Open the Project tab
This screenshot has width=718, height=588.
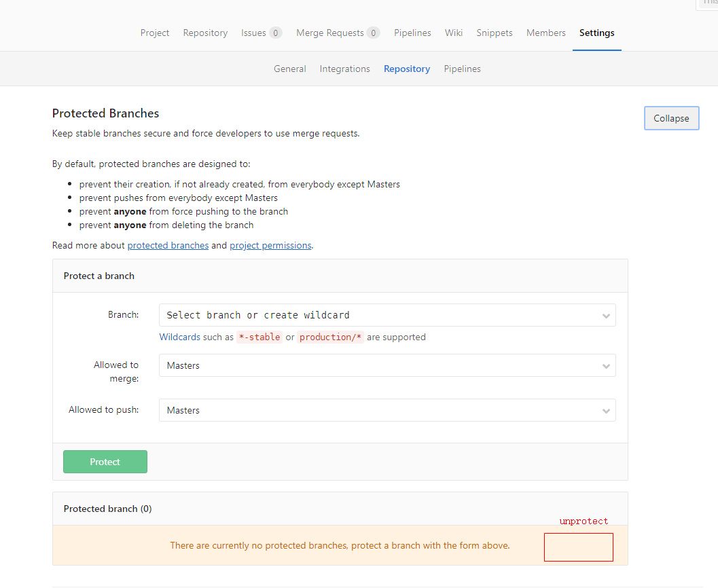coord(155,33)
